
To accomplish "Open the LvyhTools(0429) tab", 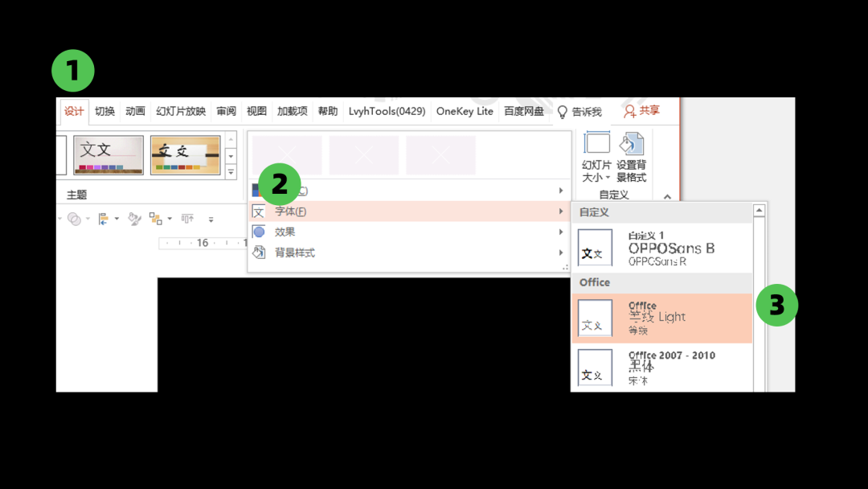I will (x=387, y=112).
